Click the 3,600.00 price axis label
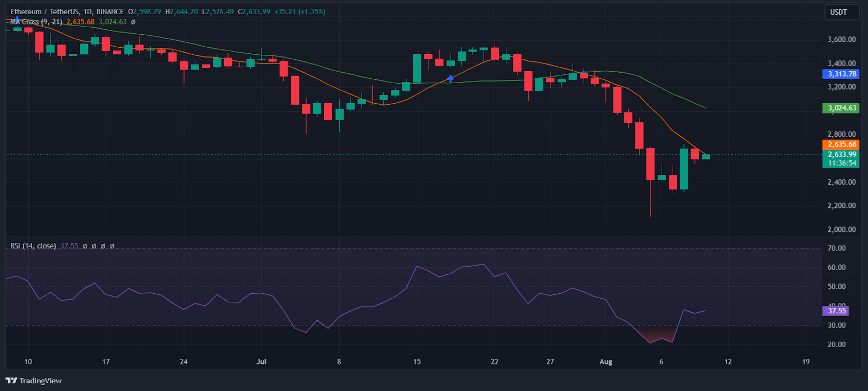Screen dimensions: 868x391 point(841,40)
